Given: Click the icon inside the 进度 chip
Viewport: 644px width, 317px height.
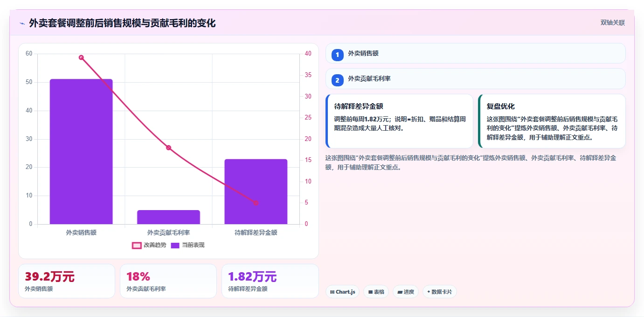Looking at the screenshot, I should point(400,292).
